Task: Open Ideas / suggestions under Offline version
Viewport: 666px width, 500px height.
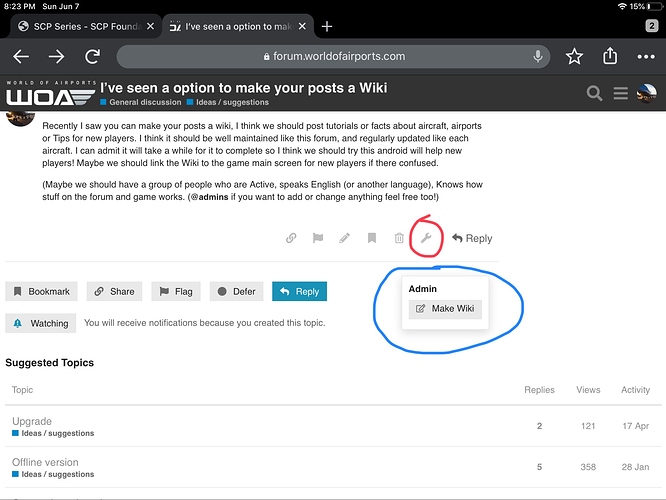Action: click(x=53, y=474)
